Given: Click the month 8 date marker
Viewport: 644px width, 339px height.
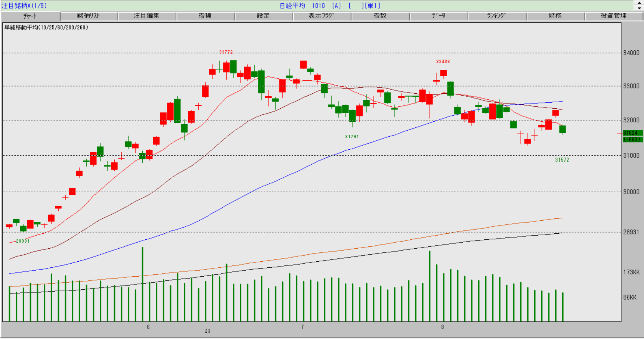Looking at the screenshot, I should pyautogui.click(x=443, y=327).
